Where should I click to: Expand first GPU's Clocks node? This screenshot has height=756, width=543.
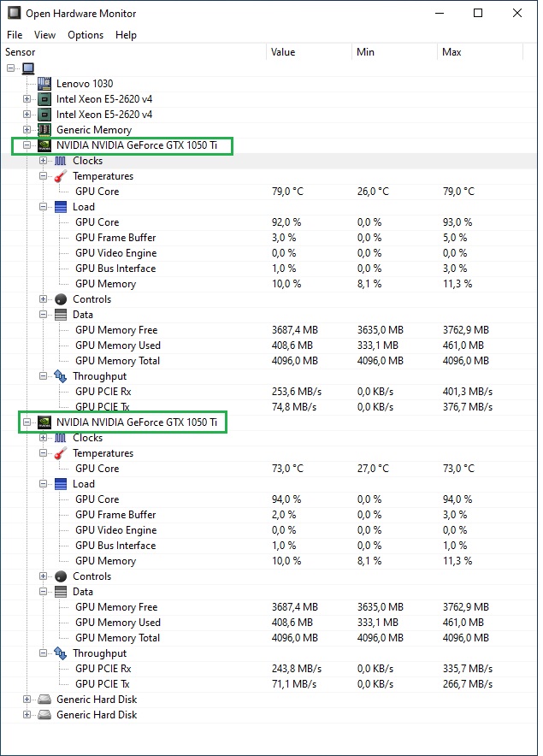(43, 161)
